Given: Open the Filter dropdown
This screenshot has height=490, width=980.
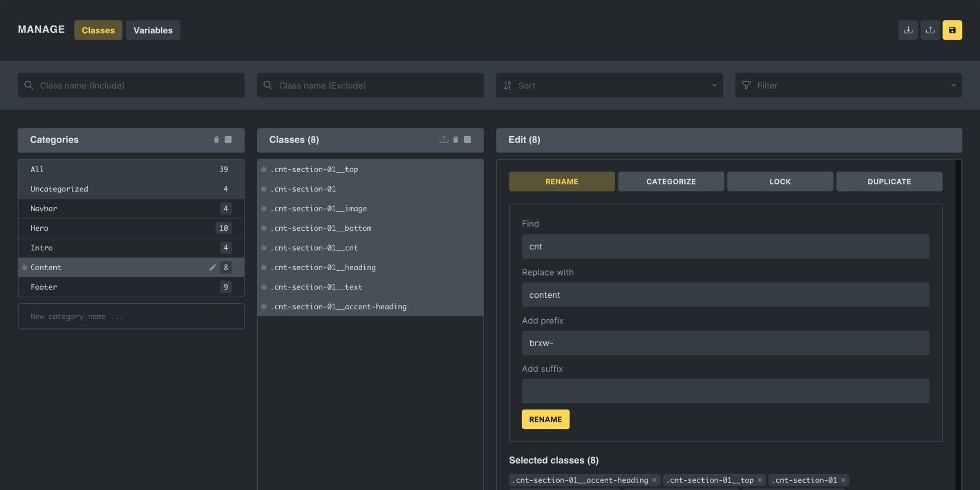Looking at the screenshot, I should tap(848, 85).
